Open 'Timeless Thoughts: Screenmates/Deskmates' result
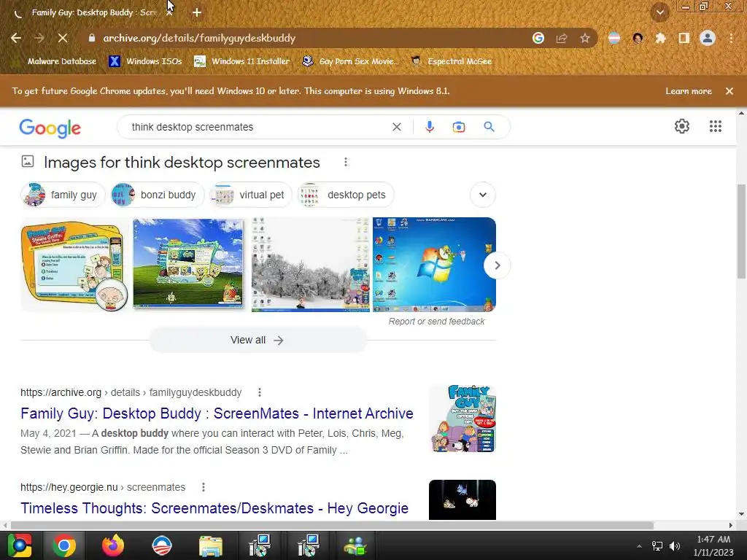Screen dimensions: 747x560 click(214, 508)
